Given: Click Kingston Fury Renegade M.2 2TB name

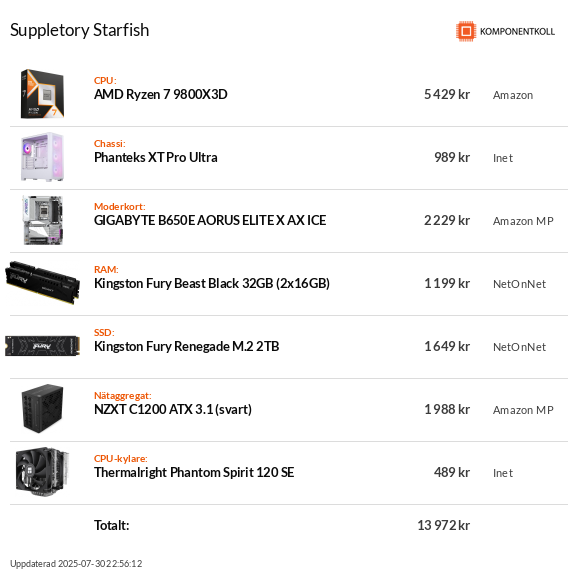Looking at the screenshot, I should click(187, 346).
